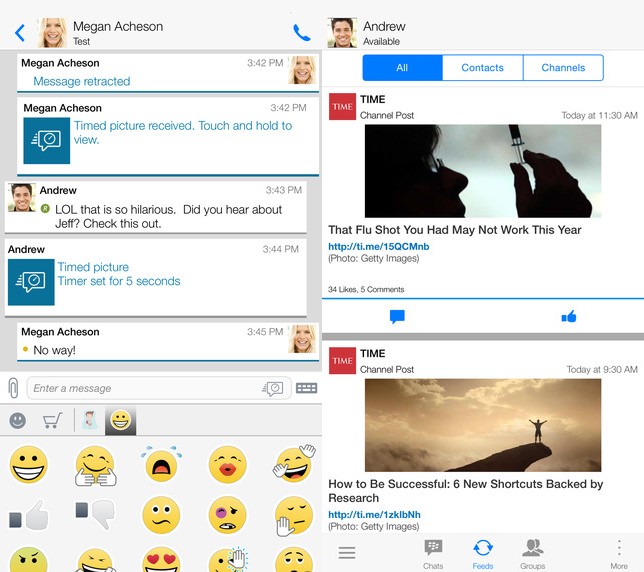Tap the timed message icon in message field

click(x=273, y=388)
